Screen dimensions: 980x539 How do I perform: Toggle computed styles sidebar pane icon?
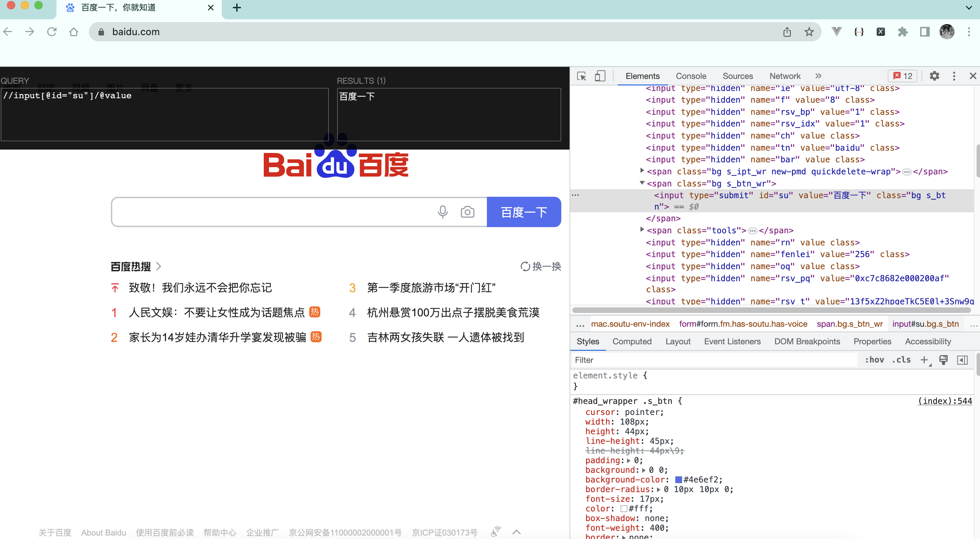point(962,360)
